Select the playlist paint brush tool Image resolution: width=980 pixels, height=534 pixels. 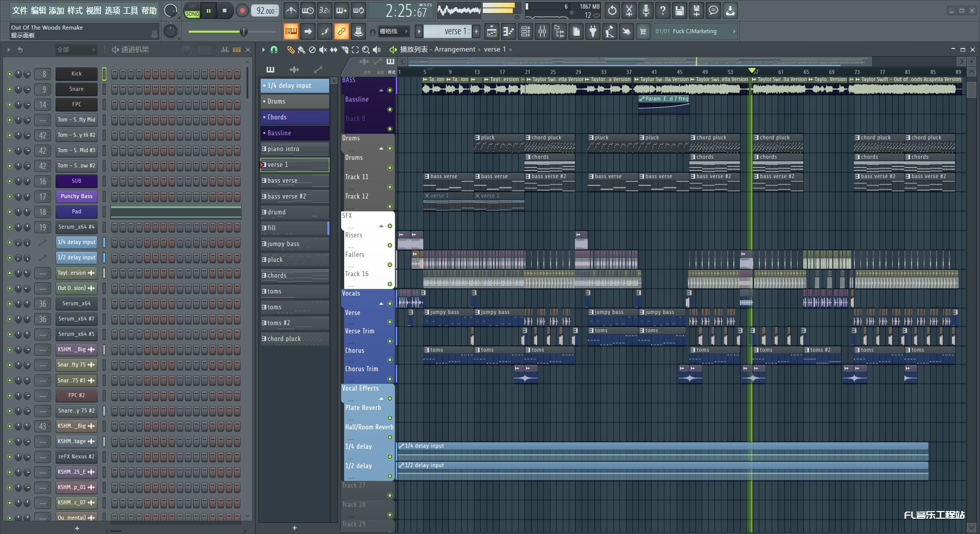[301, 50]
